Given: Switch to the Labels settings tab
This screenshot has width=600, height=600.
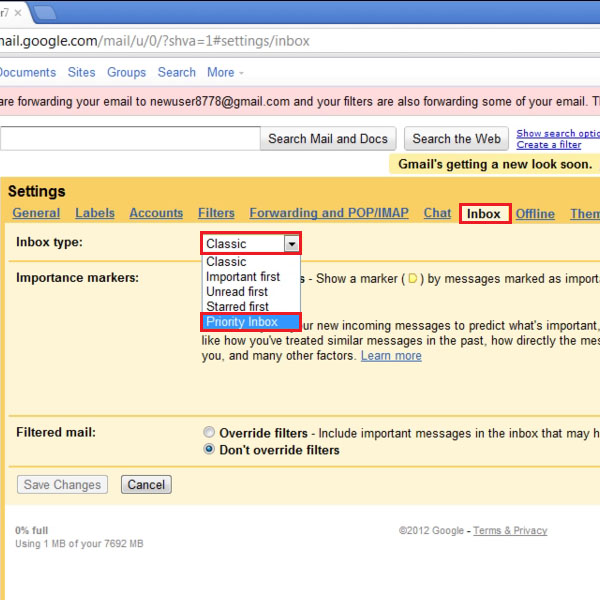Looking at the screenshot, I should [95, 213].
